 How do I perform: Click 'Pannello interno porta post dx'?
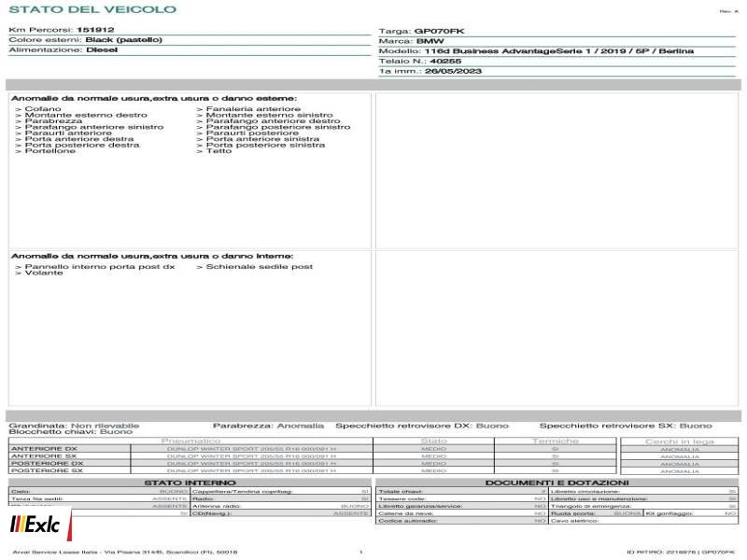click(x=100, y=267)
